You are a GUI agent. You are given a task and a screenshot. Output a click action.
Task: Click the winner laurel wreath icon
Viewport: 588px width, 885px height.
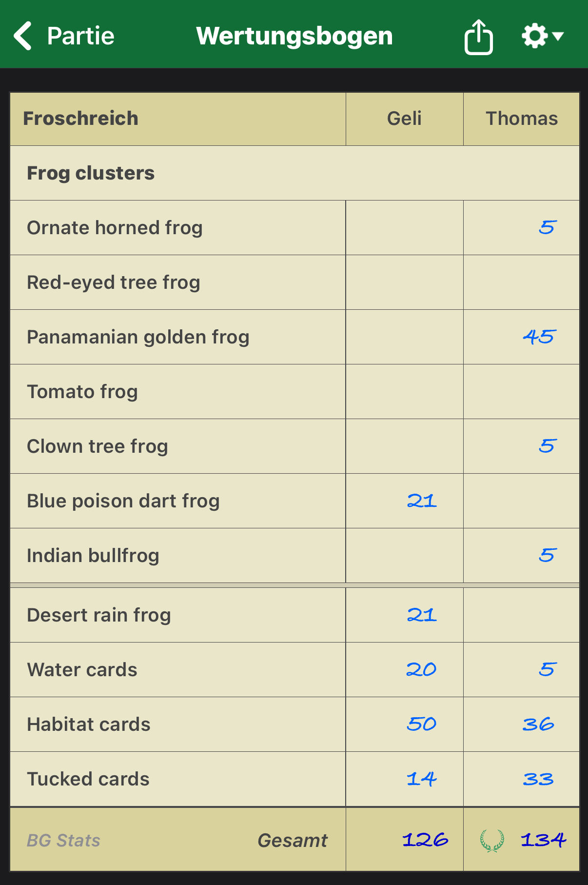[492, 840]
